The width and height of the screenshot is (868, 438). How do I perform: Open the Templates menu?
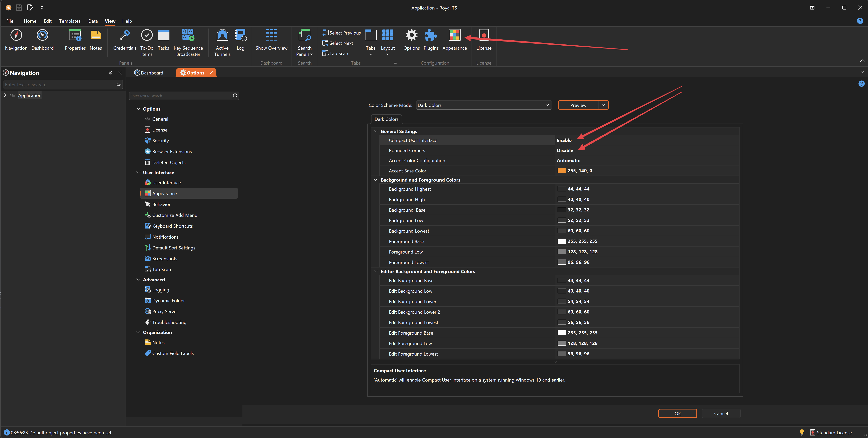pyautogui.click(x=70, y=21)
